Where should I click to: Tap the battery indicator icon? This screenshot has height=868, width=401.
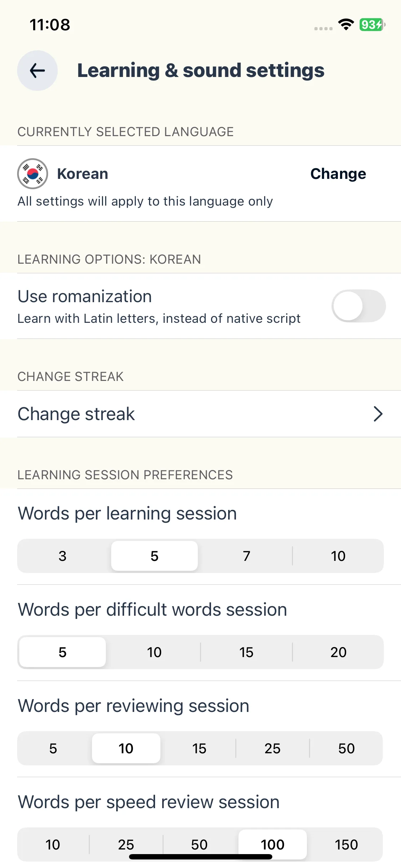coord(372,25)
